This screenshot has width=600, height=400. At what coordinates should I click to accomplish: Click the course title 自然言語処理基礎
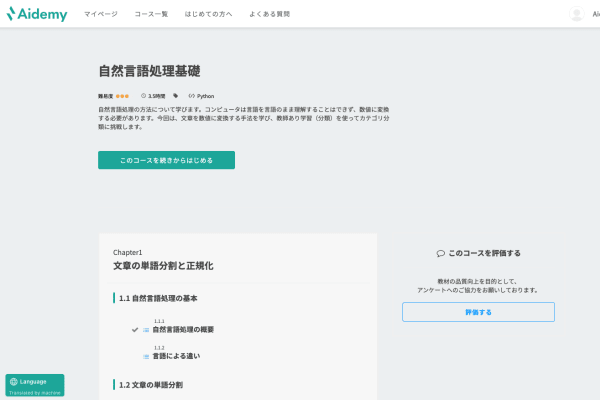click(149, 71)
